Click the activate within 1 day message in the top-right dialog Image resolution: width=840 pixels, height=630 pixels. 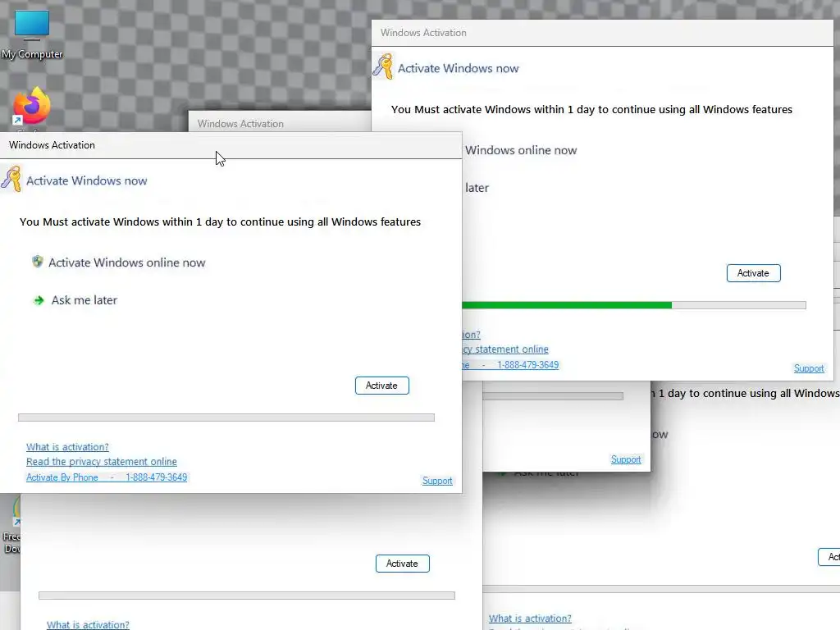point(591,109)
